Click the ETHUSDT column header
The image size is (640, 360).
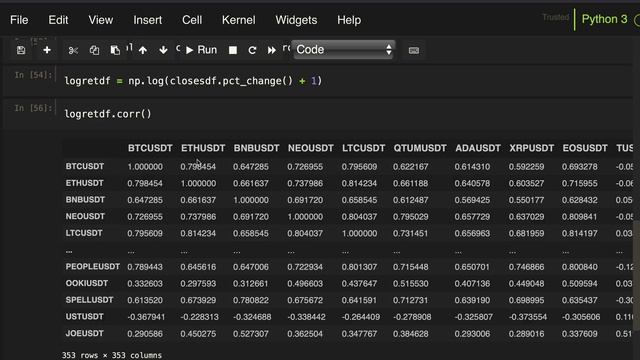tap(203, 148)
